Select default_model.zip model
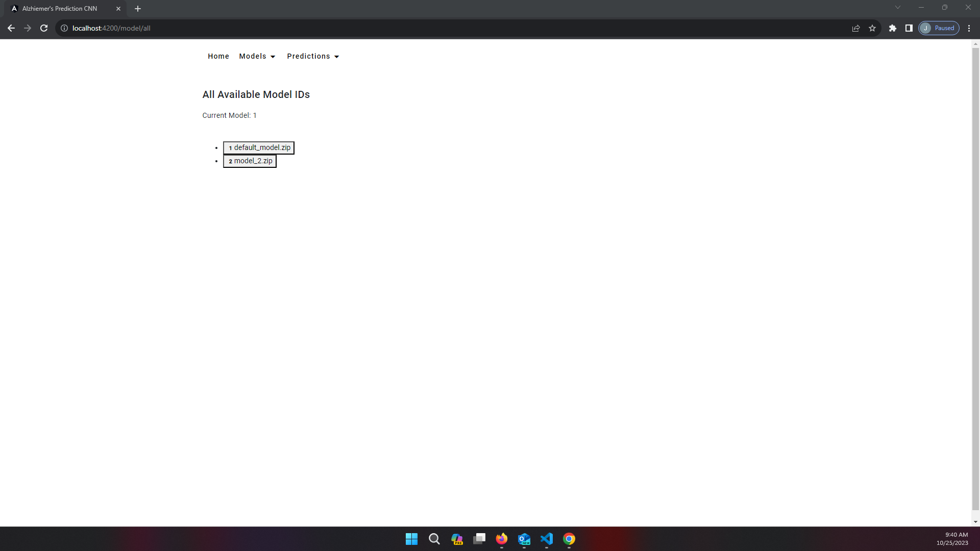The image size is (980, 551). [x=259, y=148]
